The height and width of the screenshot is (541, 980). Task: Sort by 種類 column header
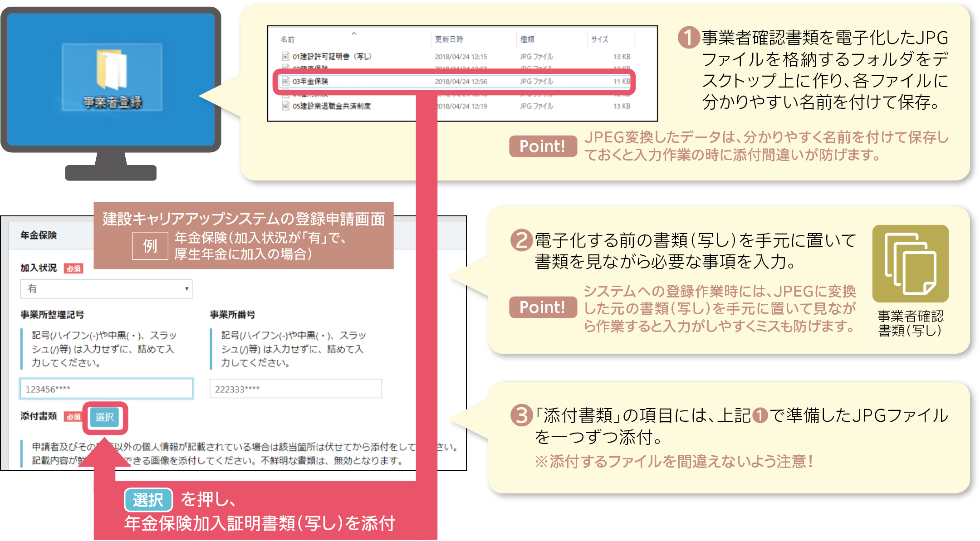pyautogui.click(x=527, y=39)
